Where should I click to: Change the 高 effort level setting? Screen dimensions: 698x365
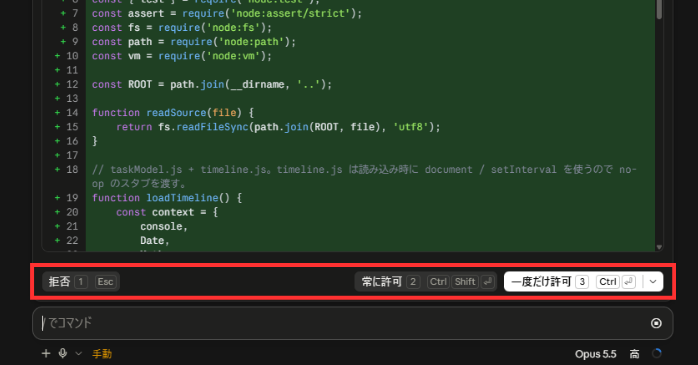(634, 354)
